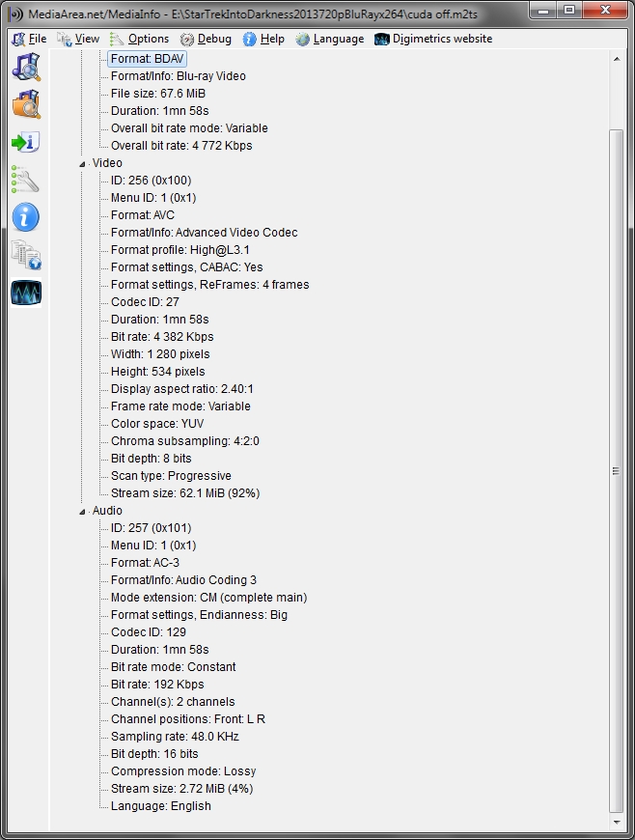
Task: Click the Open File sidebar icon
Action: 26,67
